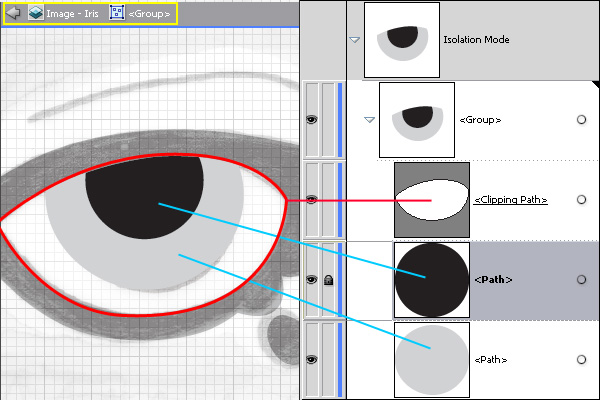The width and height of the screenshot is (600, 400).
Task: Toggle visibility of the Clipping Path
Action: (312, 199)
